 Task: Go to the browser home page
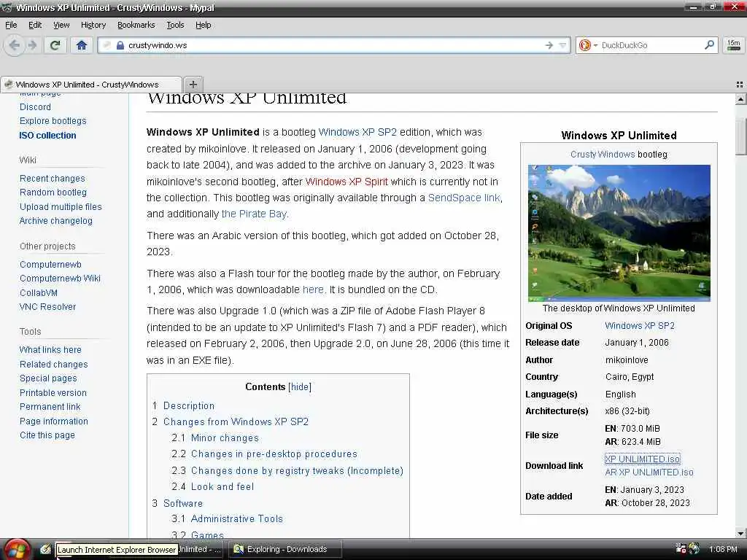[82, 46]
